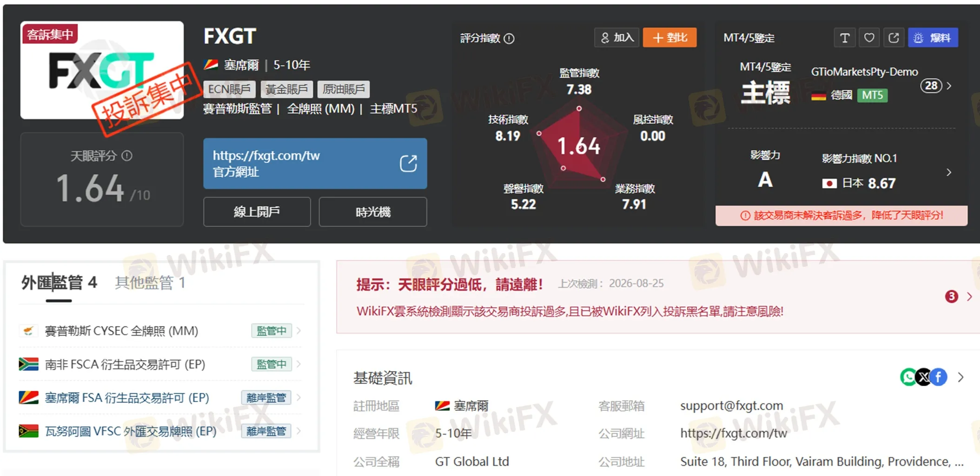Click 離岸監管 badge on VFSC row
Screen dimensions: 980x476
266,431
